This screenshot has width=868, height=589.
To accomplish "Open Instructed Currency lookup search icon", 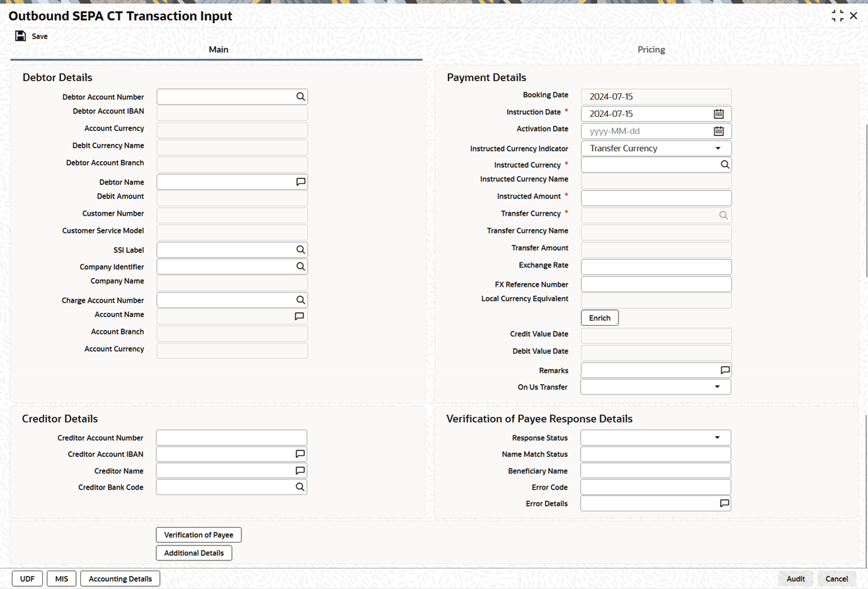I will [725, 165].
